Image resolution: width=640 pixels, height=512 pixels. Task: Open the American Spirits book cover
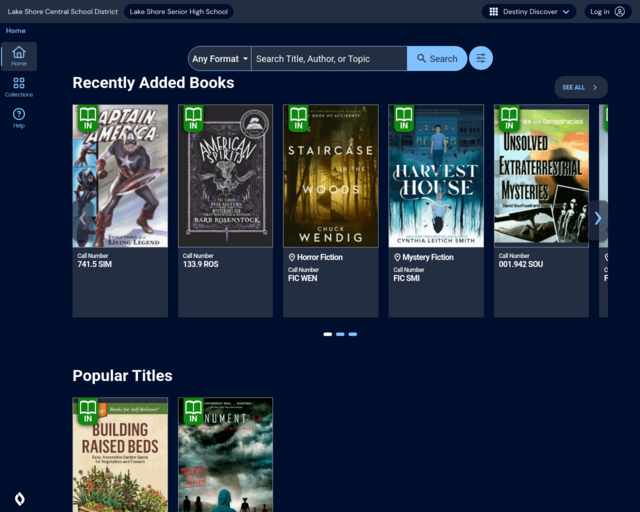click(225, 176)
